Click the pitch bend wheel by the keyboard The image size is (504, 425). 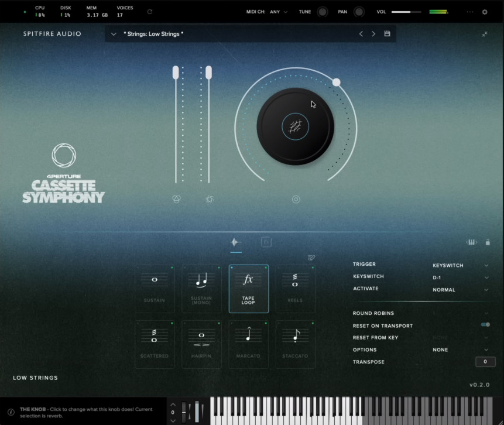(x=184, y=412)
